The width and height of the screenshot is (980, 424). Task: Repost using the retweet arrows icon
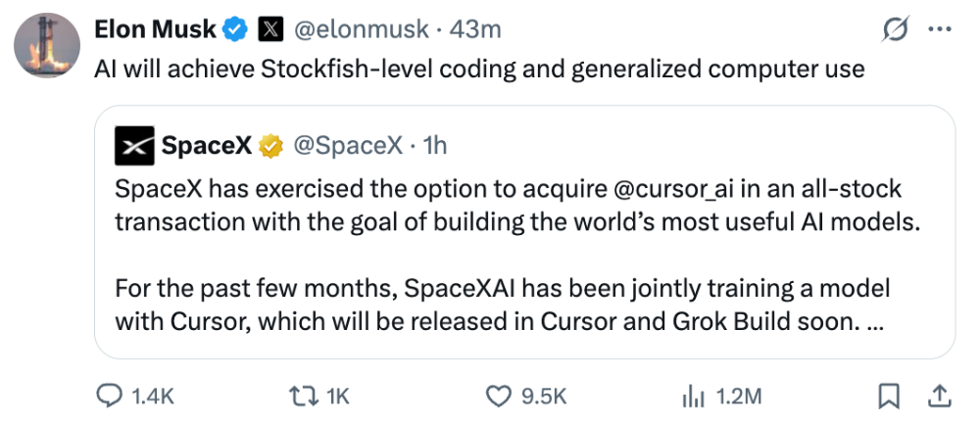click(304, 396)
